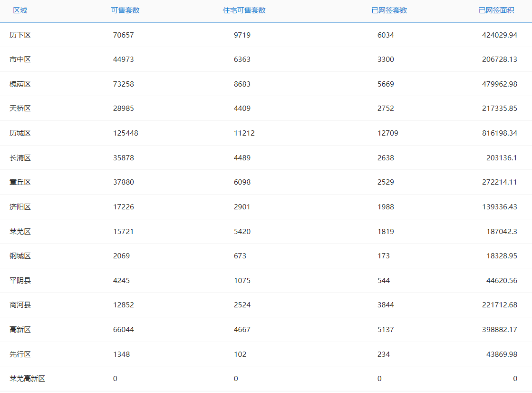Click the 章丘区 district name
The image size is (532, 393).
pos(20,182)
